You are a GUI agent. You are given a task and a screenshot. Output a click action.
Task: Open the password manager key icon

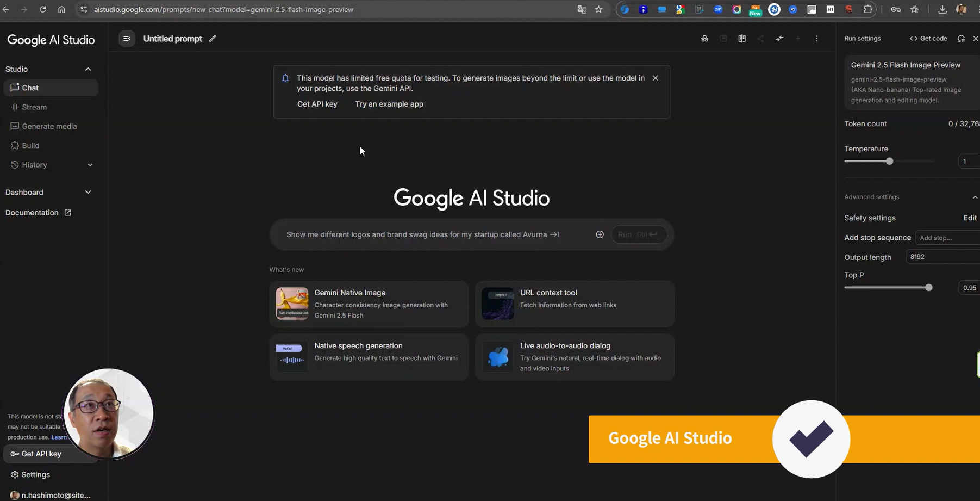[x=896, y=9]
